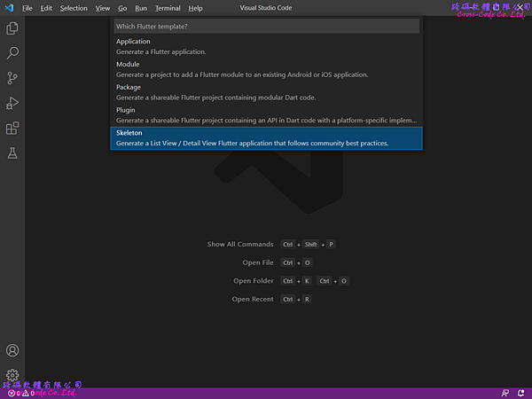
Task: Click the 'Open File' shortcut label
Action: click(258, 262)
